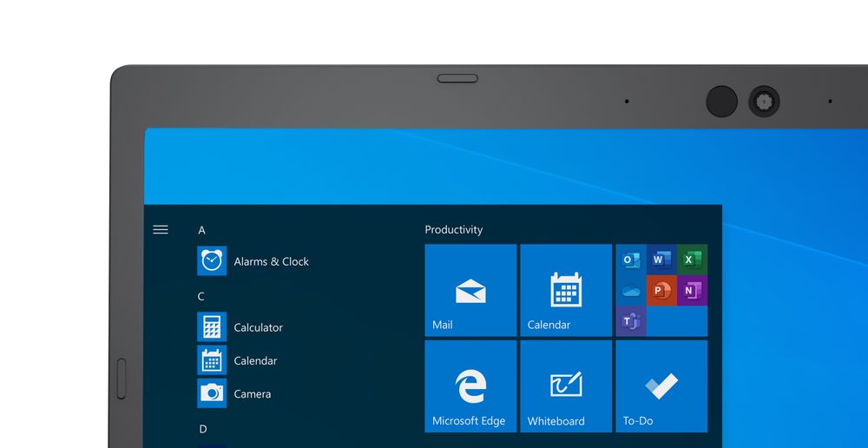
Task: Click the letter A section header
Action: (x=202, y=230)
